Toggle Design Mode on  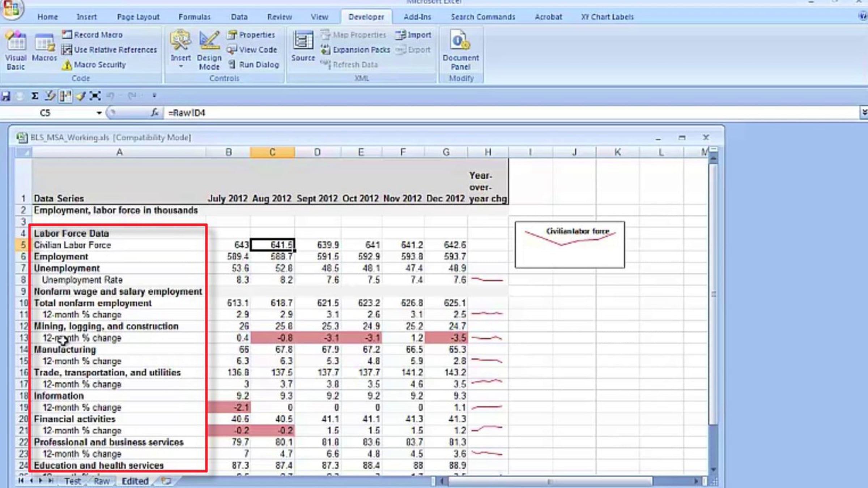point(209,50)
